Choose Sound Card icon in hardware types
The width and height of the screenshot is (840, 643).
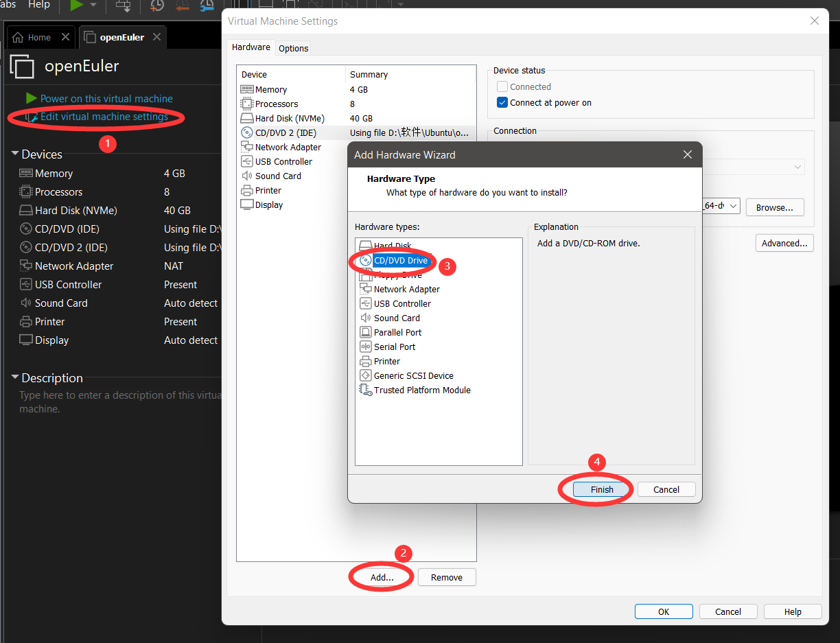366,318
